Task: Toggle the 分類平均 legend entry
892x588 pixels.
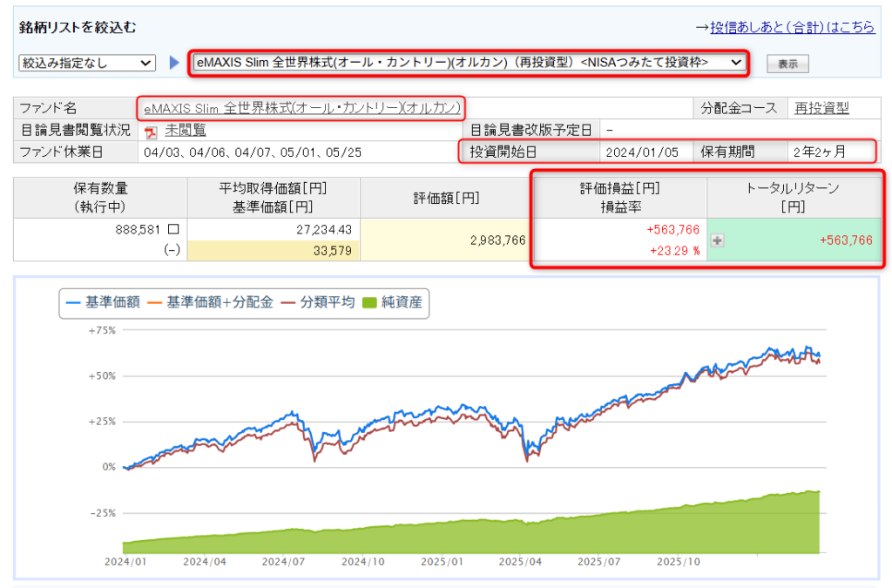Action: [316, 303]
